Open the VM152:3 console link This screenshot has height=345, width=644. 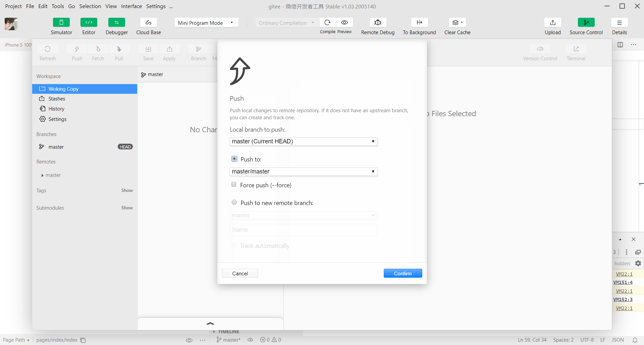(x=623, y=299)
